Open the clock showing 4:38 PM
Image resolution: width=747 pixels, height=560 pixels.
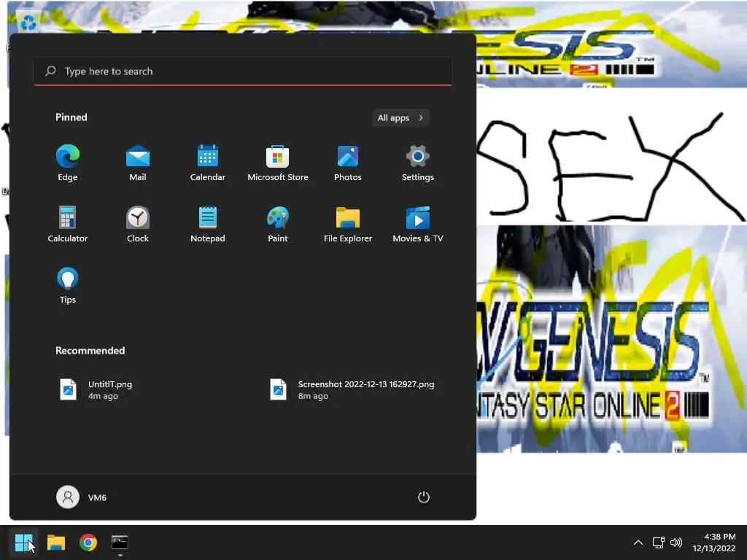(714, 542)
